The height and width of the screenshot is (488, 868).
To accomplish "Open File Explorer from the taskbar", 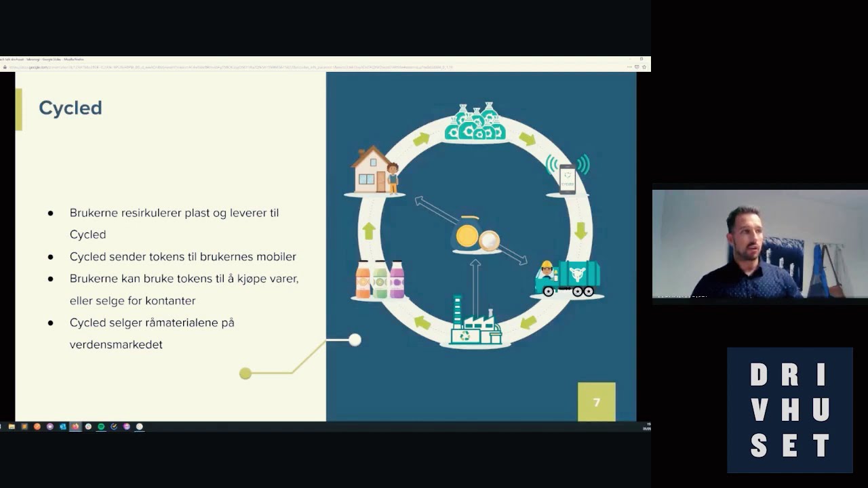I will point(12,426).
